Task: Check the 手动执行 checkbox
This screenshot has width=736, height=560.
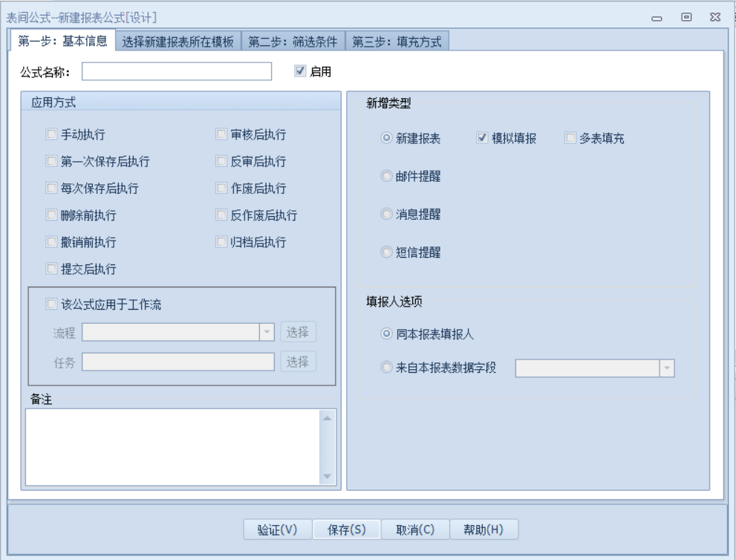Action: click(x=51, y=134)
